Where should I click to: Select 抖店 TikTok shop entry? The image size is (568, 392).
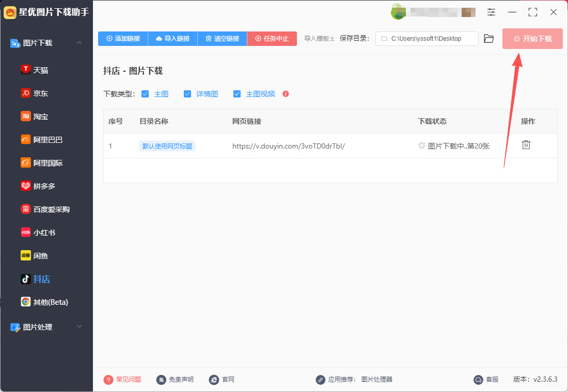coord(36,279)
